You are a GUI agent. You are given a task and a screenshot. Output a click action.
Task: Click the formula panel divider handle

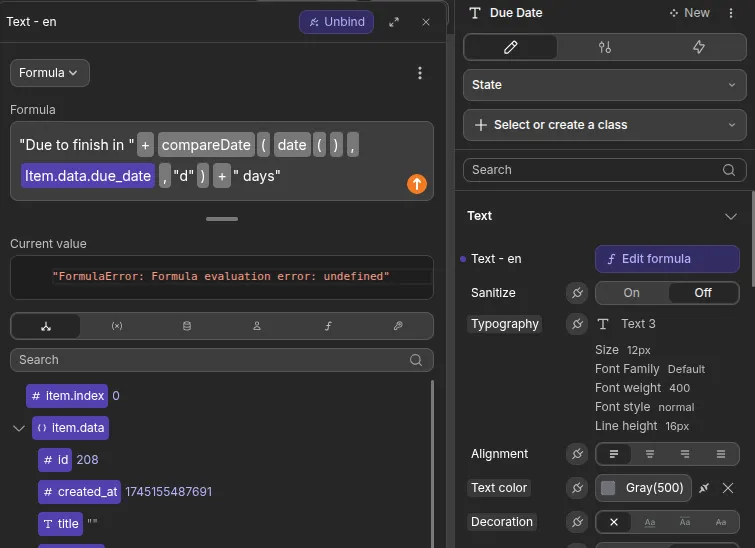[221, 219]
